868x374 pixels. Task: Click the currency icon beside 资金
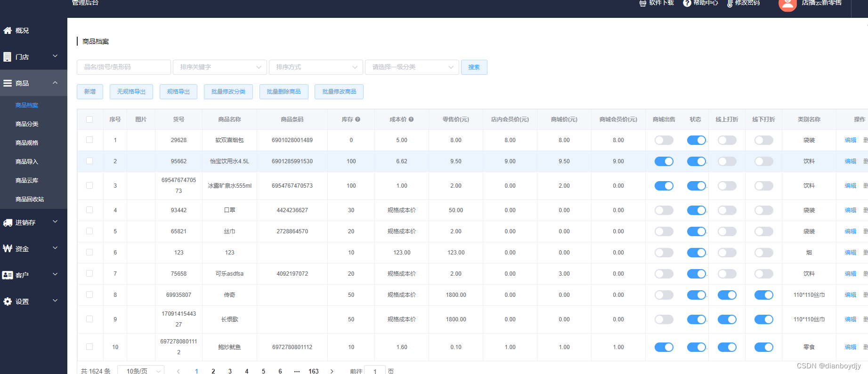pos(8,249)
